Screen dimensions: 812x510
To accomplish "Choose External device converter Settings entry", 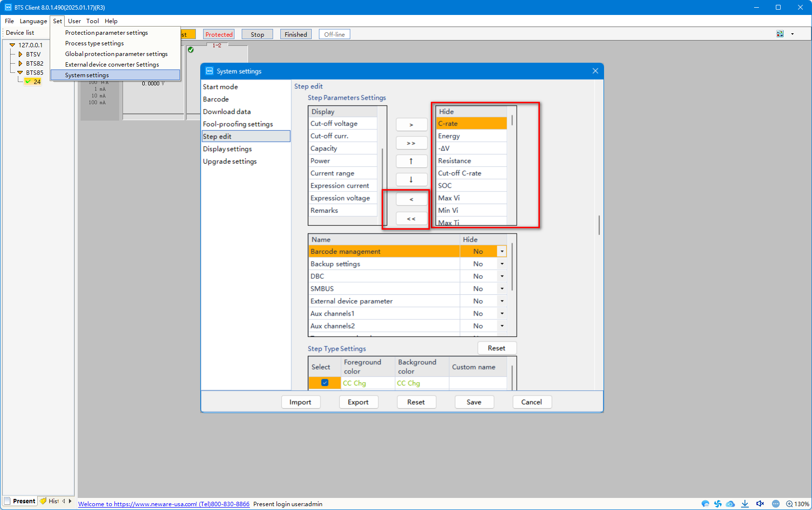I will tap(116, 65).
